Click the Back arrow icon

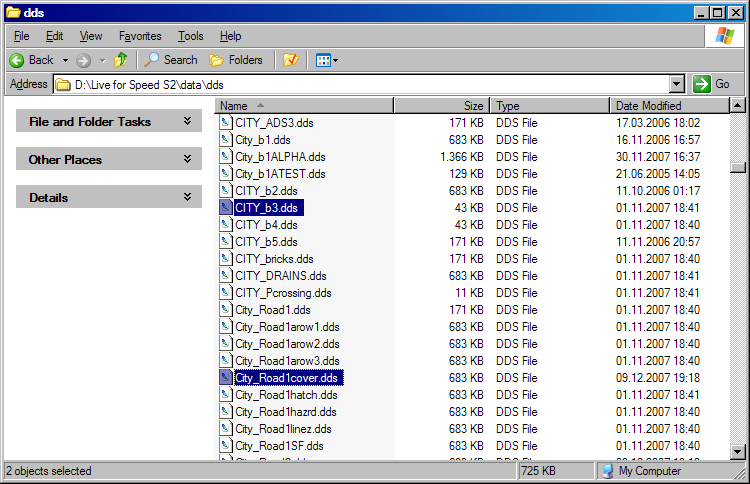coord(17,60)
